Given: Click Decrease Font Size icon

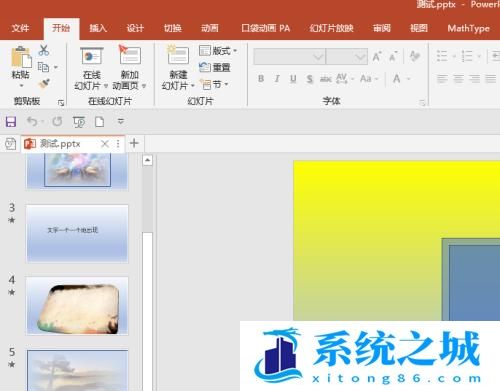Looking at the screenshot, I should pyautogui.click(x=393, y=56).
